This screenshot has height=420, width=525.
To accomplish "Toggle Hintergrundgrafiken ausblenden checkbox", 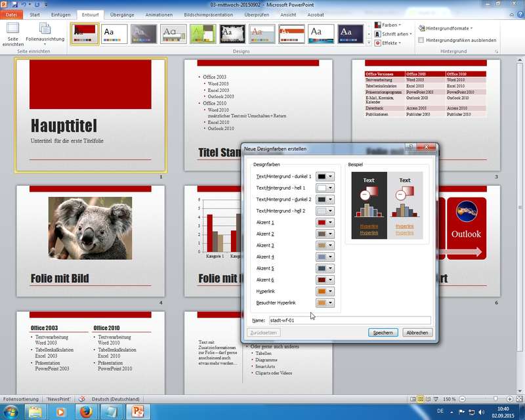I will 421,40.
